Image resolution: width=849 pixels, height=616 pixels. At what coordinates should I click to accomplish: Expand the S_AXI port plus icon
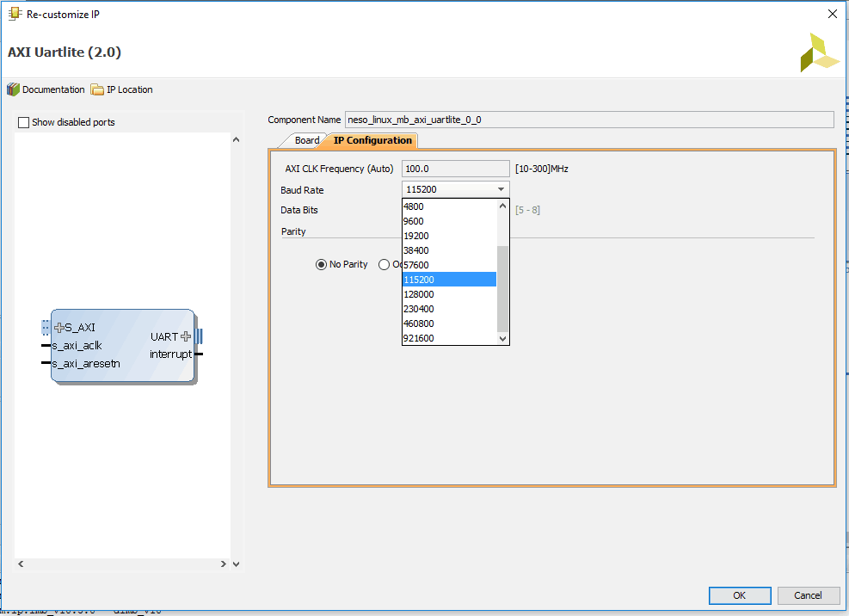coord(59,328)
